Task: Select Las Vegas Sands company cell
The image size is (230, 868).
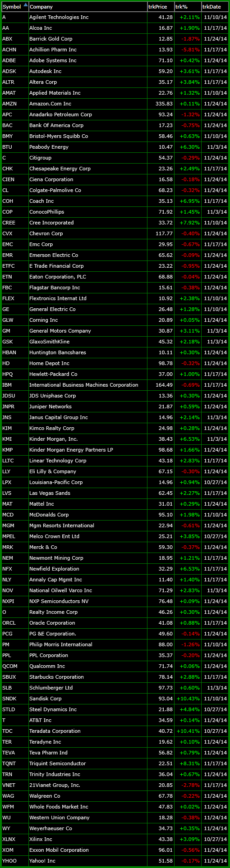Action: [x=88, y=493]
